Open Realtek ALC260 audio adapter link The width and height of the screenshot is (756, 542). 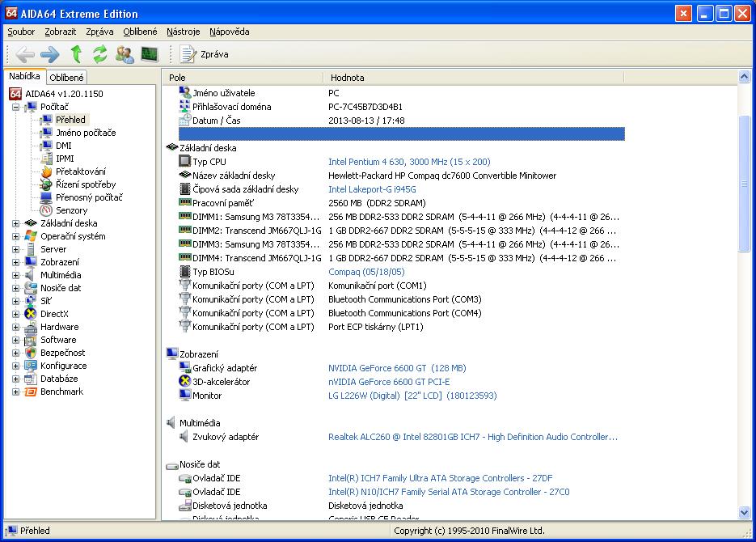coord(473,437)
